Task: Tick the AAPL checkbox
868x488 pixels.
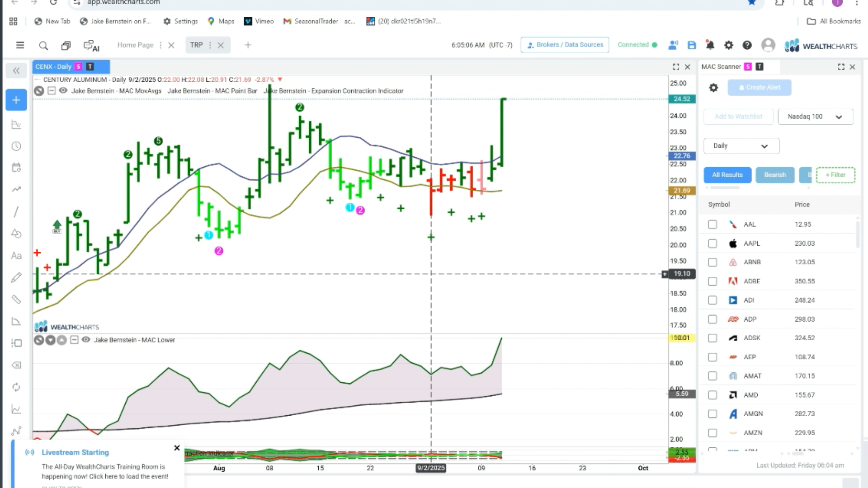Action: (712, 244)
